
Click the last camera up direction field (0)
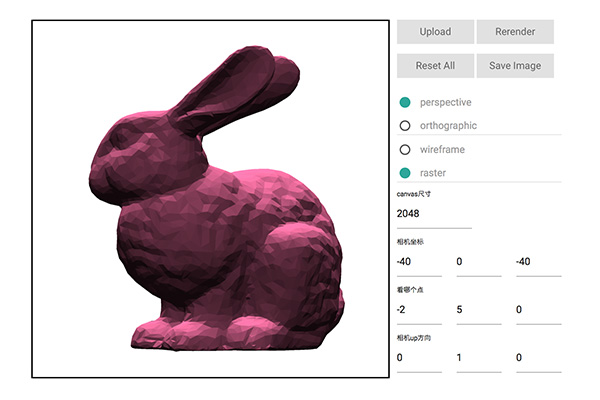click(x=538, y=358)
